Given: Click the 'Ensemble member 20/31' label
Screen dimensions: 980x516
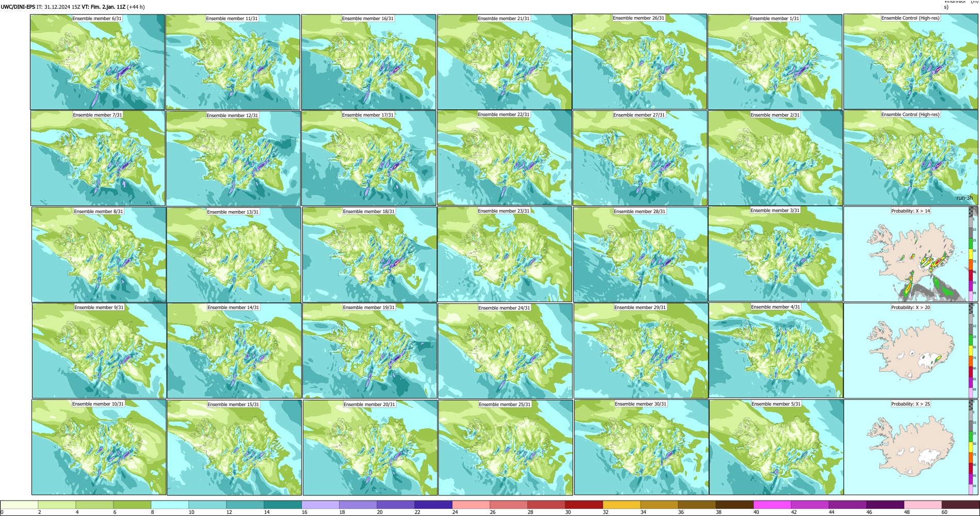Looking at the screenshot, I should 369,405.
